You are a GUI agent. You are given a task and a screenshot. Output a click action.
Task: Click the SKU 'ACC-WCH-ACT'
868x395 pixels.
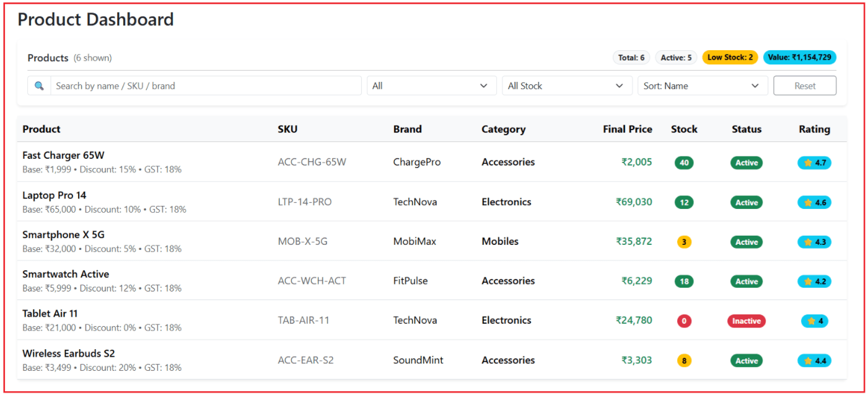pyautogui.click(x=312, y=281)
